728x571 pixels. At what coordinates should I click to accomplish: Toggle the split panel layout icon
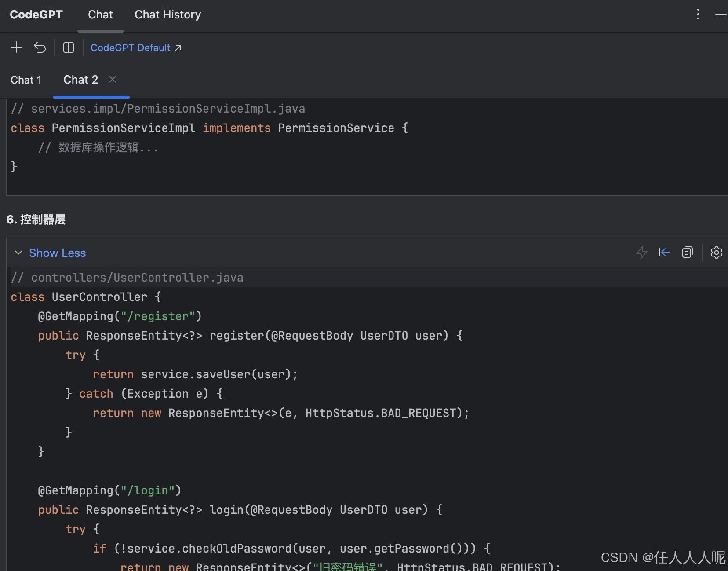coord(69,48)
